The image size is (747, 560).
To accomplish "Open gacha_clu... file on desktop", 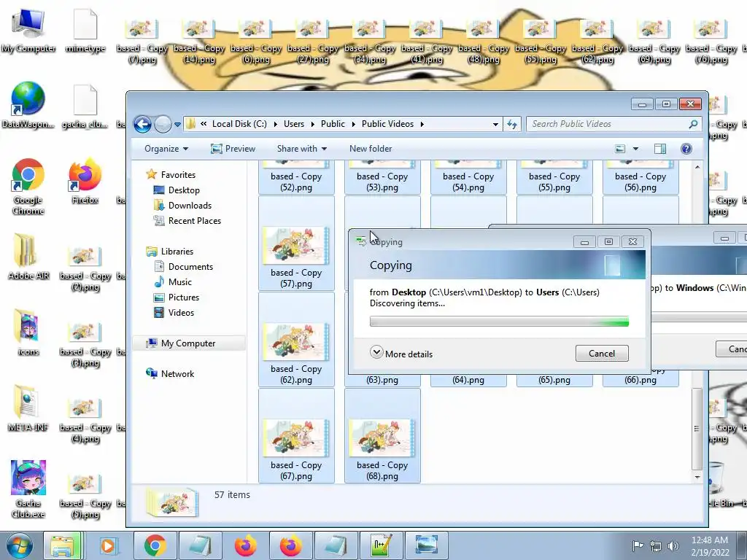I will (85, 106).
